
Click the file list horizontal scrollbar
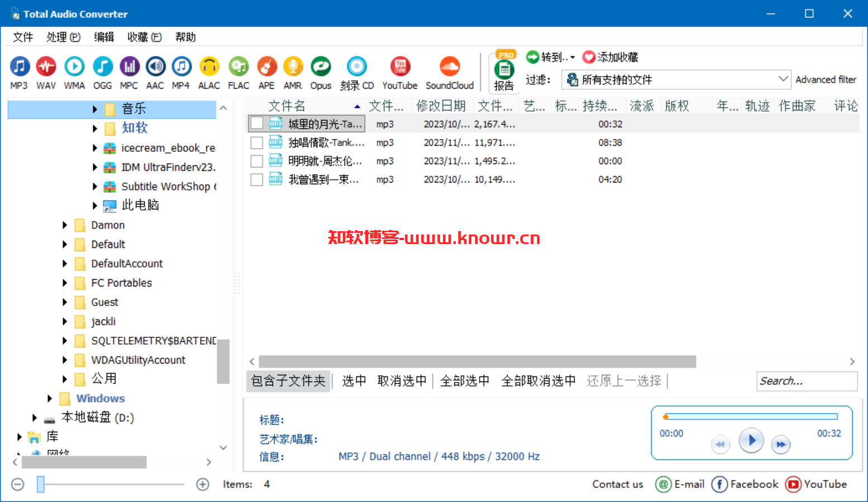[x=478, y=361]
